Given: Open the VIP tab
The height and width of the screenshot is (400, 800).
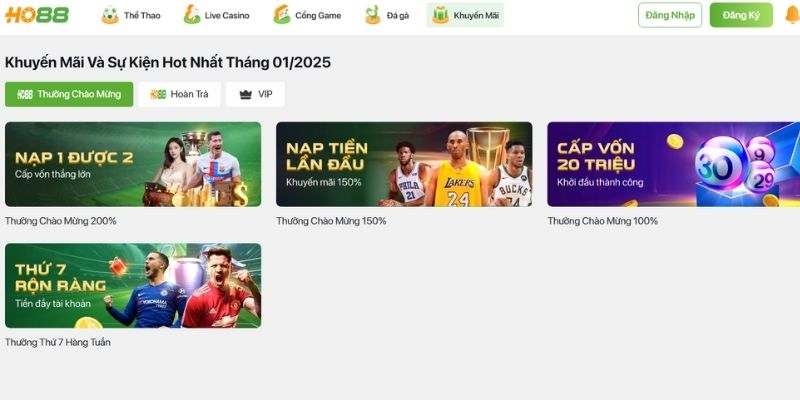Looking at the screenshot, I should point(255,94).
